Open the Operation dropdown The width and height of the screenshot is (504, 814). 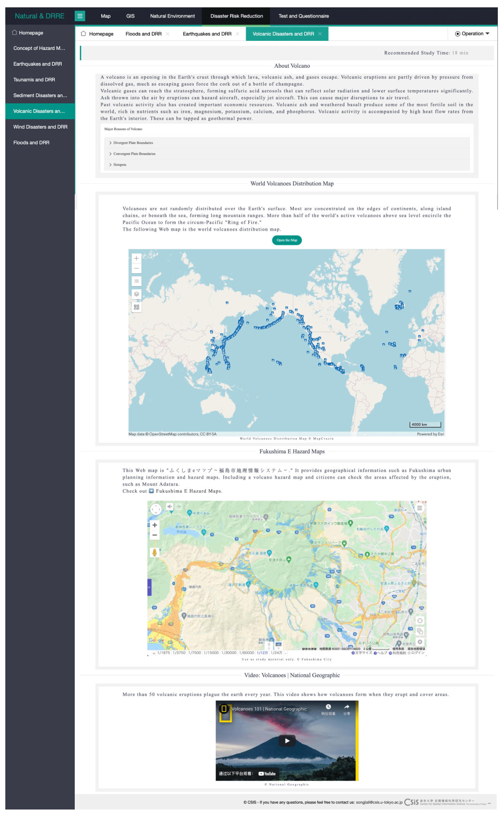click(472, 34)
